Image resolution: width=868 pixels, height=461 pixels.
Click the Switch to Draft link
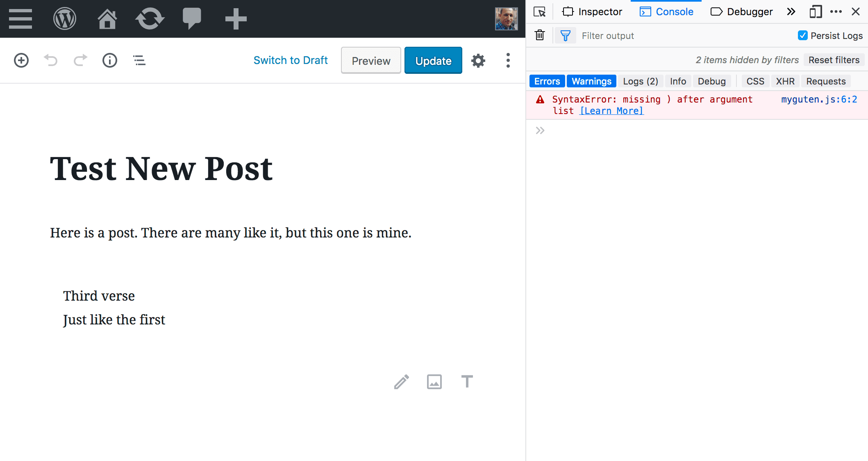pyautogui.click(x=291, y=60)
